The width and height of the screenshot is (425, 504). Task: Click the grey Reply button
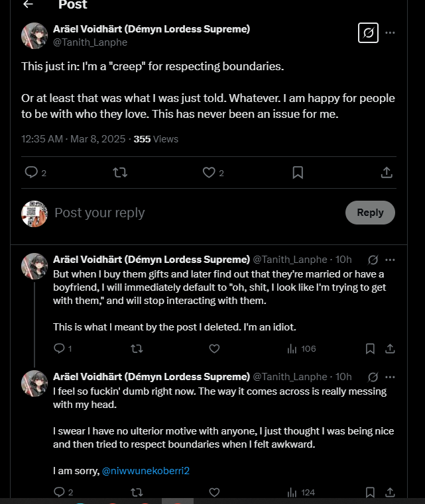(x=370, y=213)
